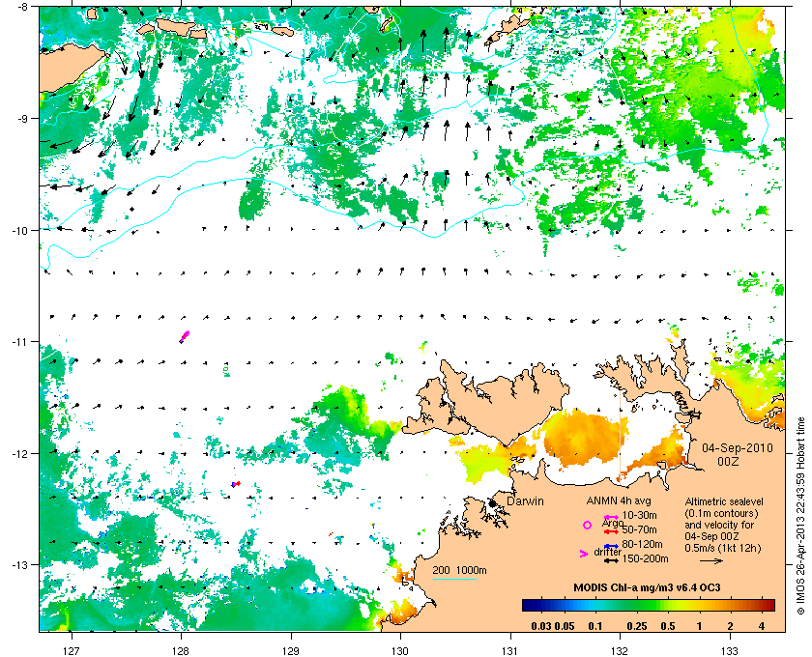The width and height of the screenshot is (812, 657).
Task: Click the colorbar tick label 4
Action: point(762,626)
